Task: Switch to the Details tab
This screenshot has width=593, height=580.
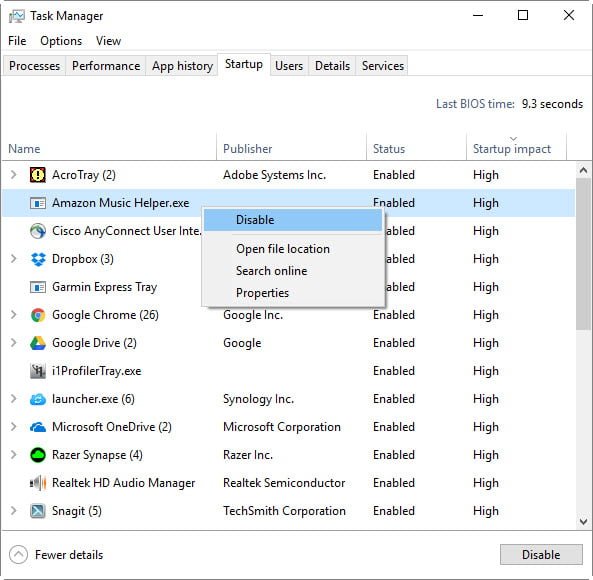Action: (x=332, y=66)
